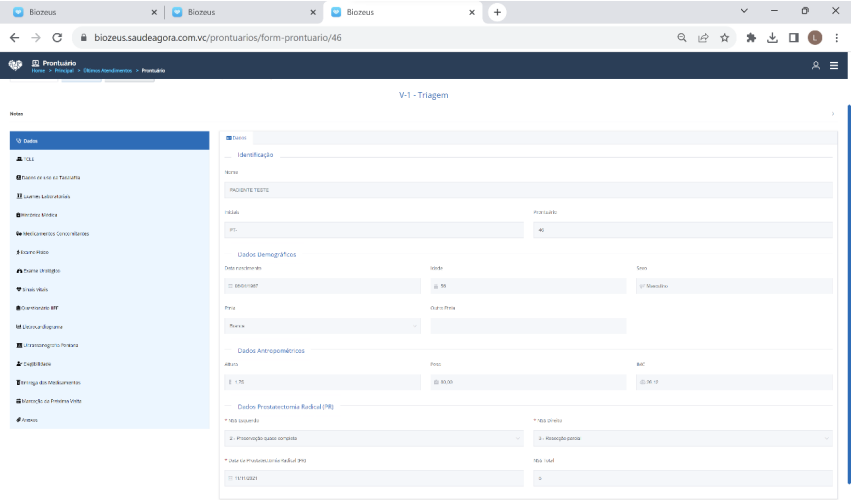The image size is (854, 500).
Task: Expand the Raça dropdown showing Branca
Action: pyautogui.click(x=323, y=325)
